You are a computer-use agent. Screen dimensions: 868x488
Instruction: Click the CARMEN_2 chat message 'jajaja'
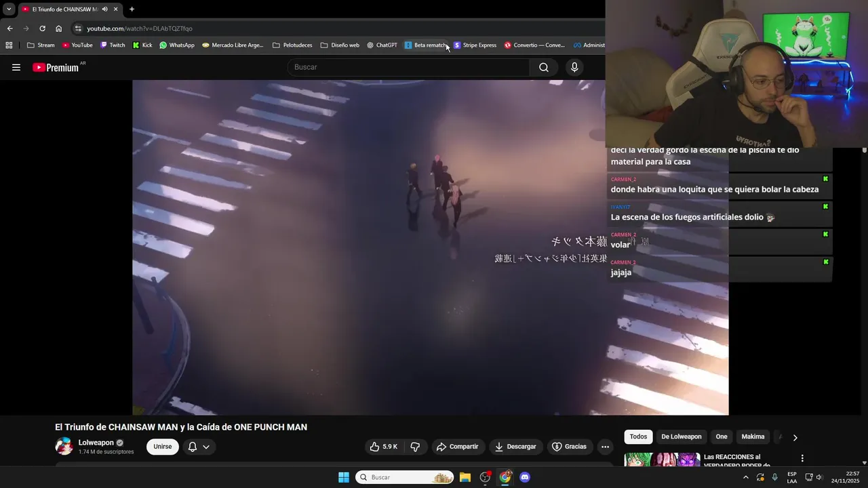click(x=719, y=268)
